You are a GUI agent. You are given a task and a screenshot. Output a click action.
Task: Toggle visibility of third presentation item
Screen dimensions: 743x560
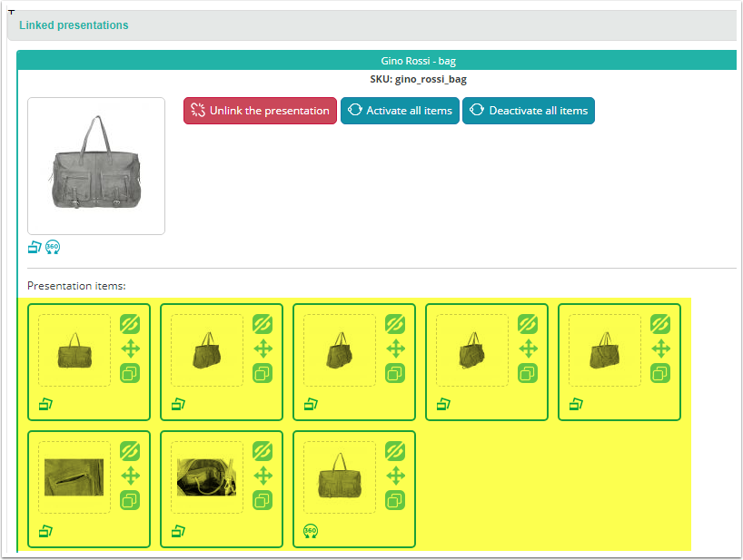coord(395,324)
